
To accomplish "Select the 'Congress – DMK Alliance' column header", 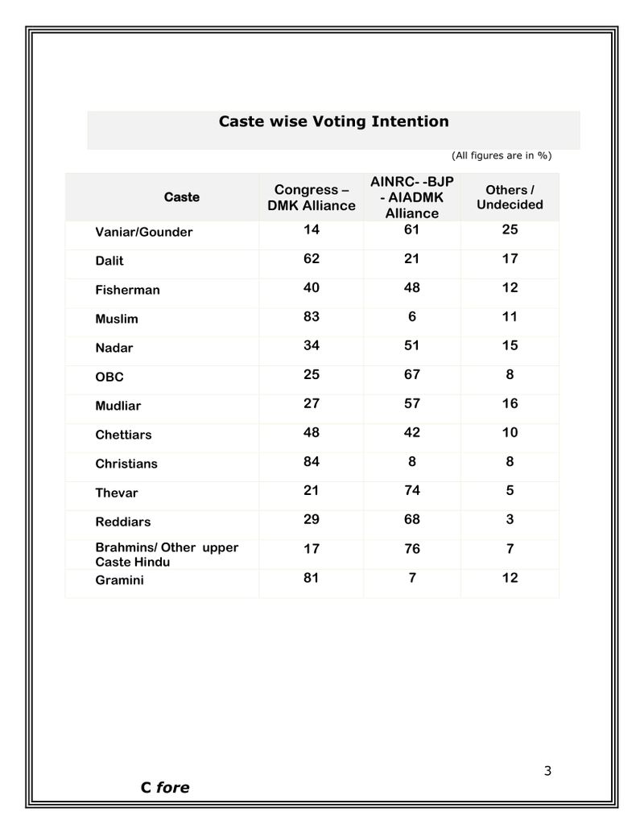I will (x=312, y=198).
